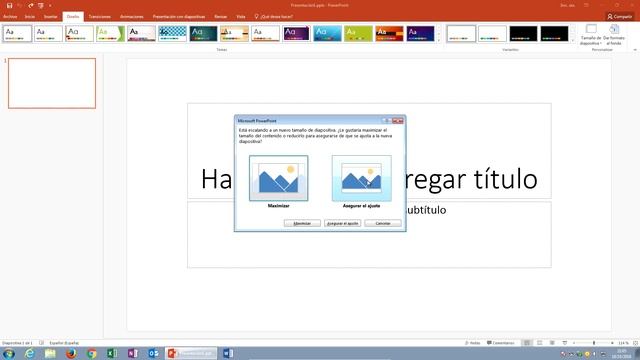This screenshot has height=360, width=640.
Task: Click the zoom slider handle
Action: tap(594, 343)
